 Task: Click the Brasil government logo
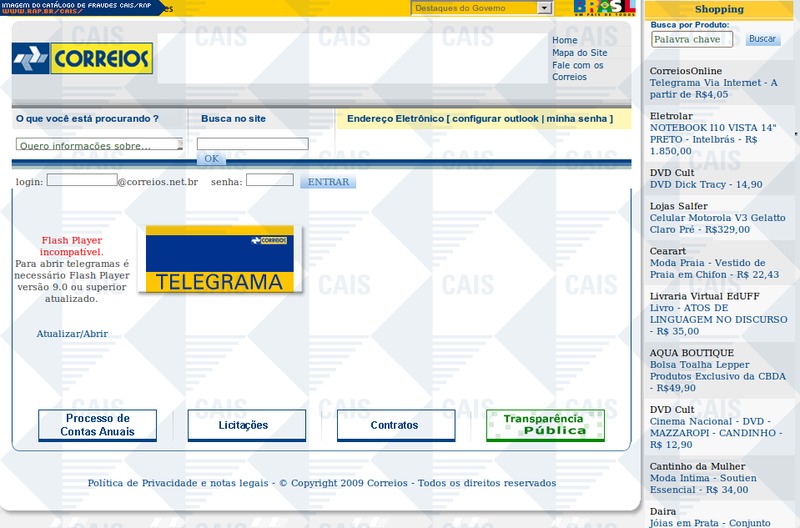(604, 8)
